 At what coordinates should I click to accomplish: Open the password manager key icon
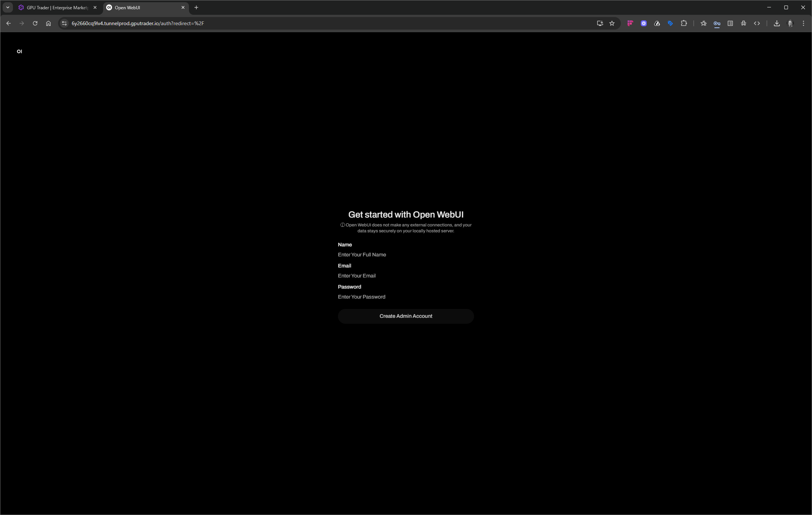(x=717, y=23)
